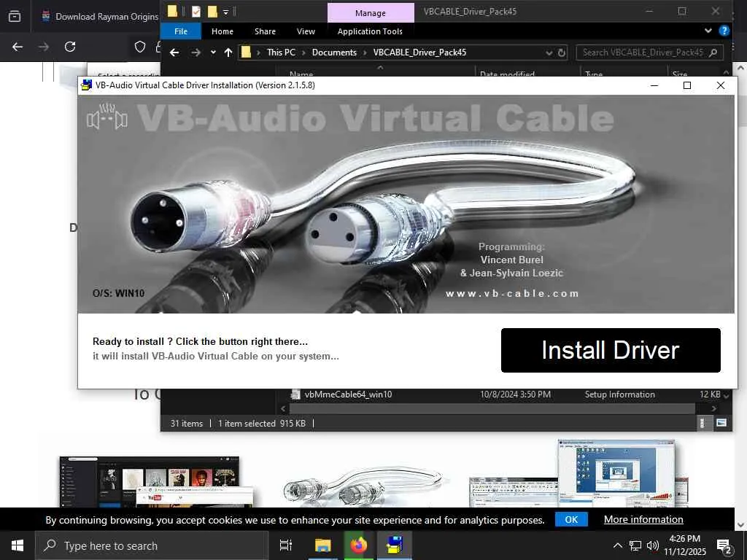Open the clock and calendar
This screenshot has height=560, width=747.
[x=685, y=545]
